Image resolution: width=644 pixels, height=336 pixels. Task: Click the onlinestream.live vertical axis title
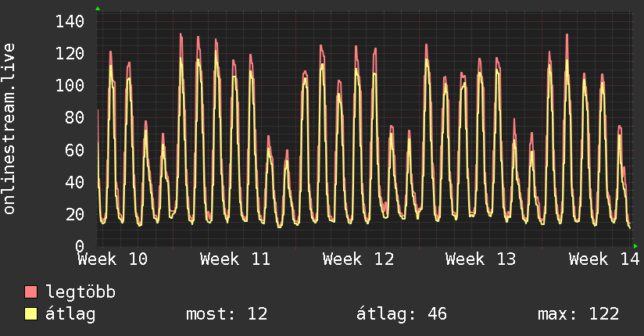pos(9,129)
